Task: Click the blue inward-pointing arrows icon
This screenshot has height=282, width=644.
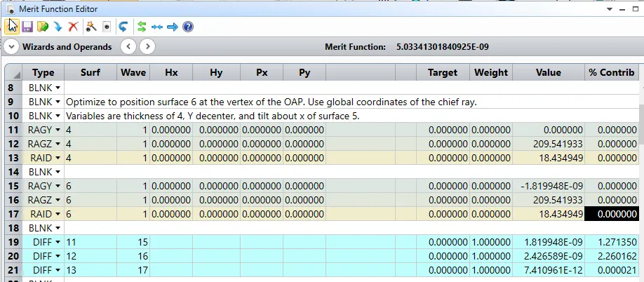Action: pyautogui.click(x=157, y=27)
